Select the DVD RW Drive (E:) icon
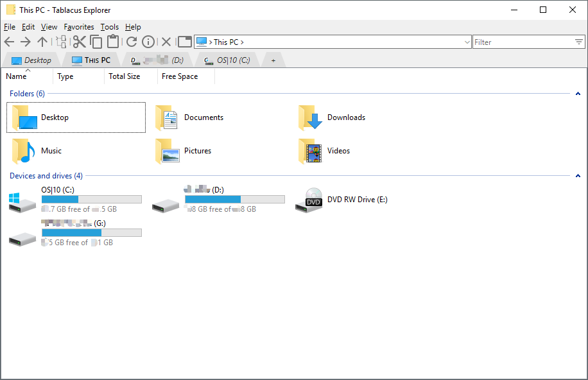The width and height of the screenshot is (588, 380). [309, 200]
